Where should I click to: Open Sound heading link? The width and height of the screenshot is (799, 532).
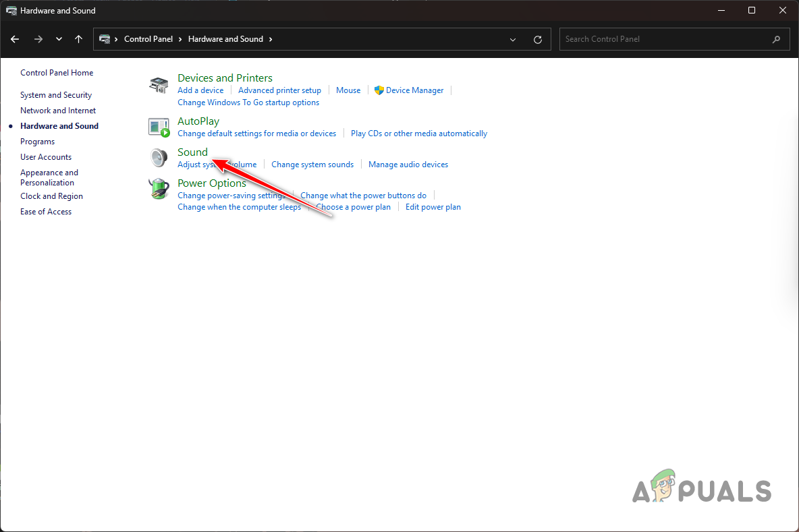(x=192, y=152)
